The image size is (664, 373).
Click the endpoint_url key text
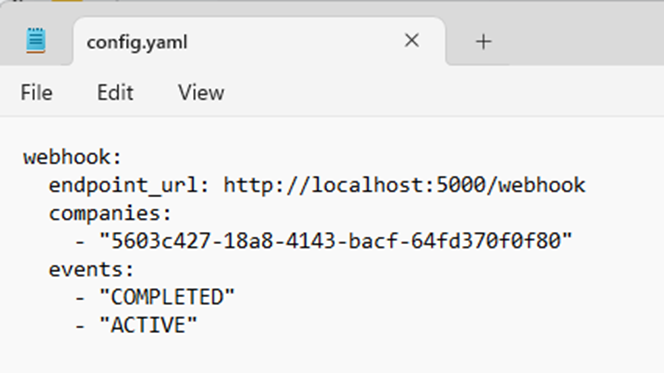(123, 186)
